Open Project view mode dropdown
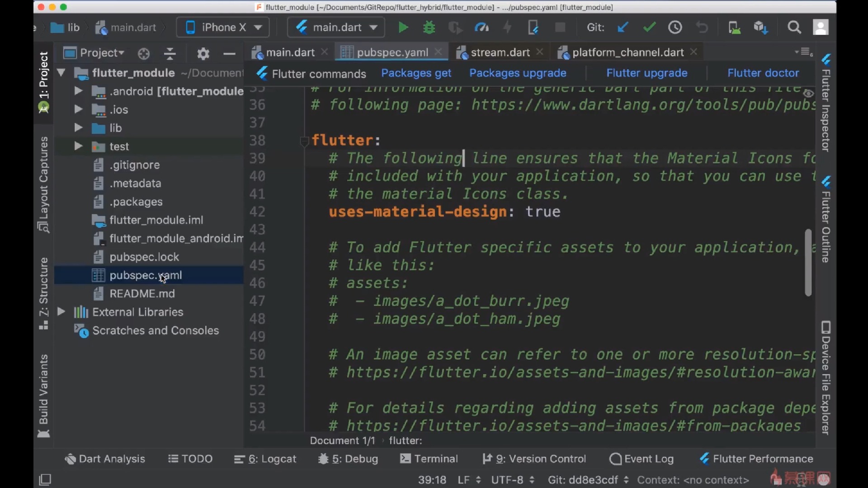868x488 pixels. click(x=94, y=53)
